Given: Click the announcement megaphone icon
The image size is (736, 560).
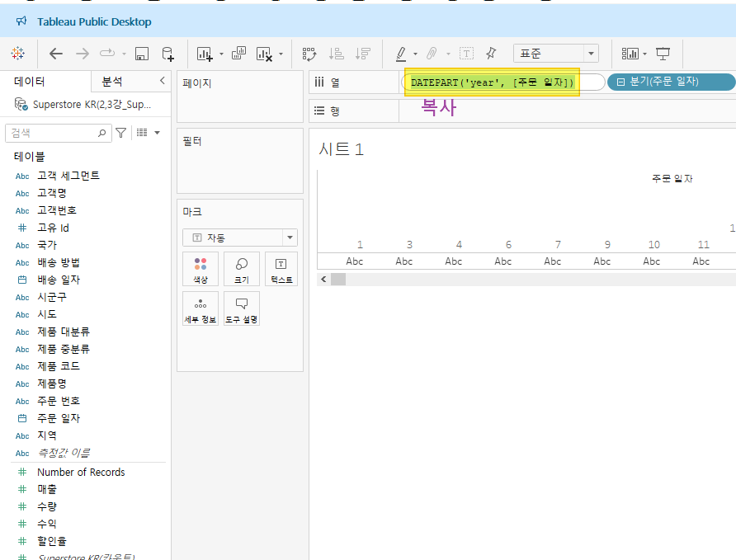Looking at the screenshot, I should 21,21.
